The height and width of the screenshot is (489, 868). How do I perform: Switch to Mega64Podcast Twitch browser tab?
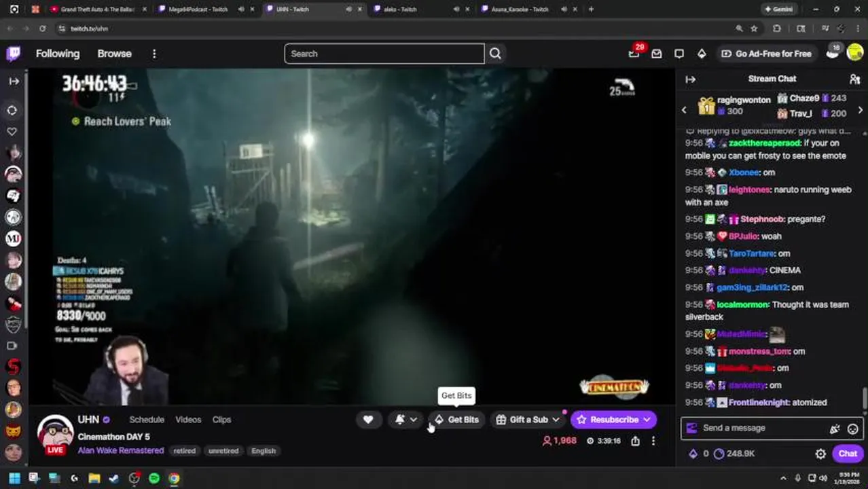click(x=197, y=10)
